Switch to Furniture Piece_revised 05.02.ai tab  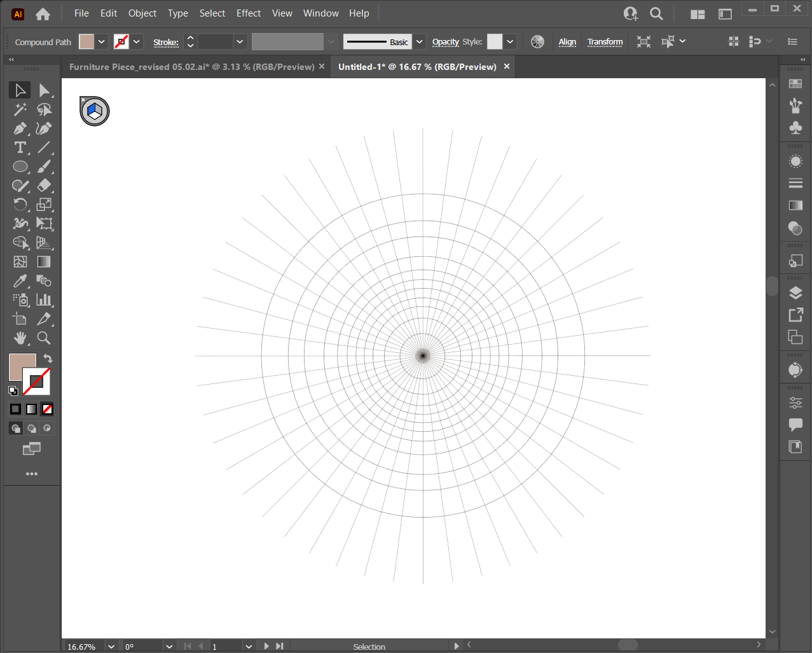click(191, 67)
